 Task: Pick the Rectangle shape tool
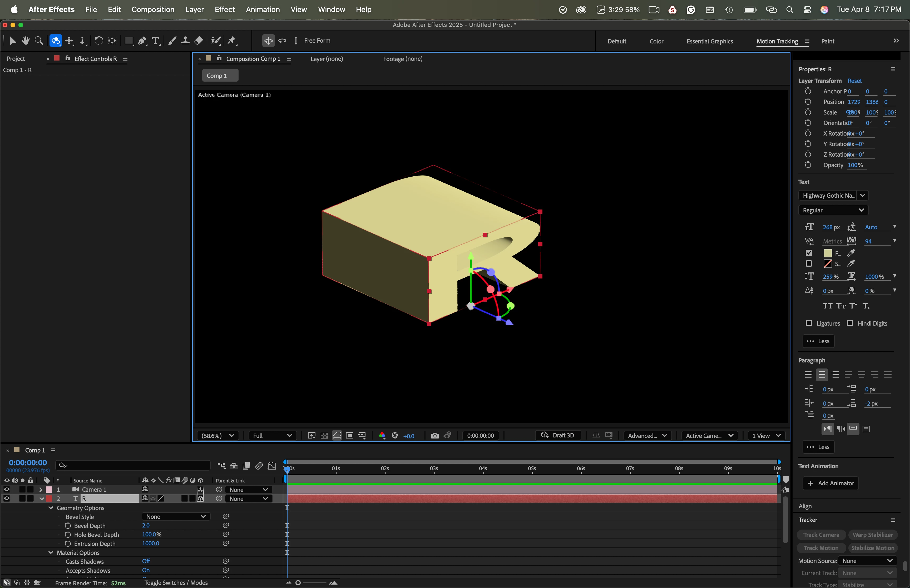[x=129, y=41]
